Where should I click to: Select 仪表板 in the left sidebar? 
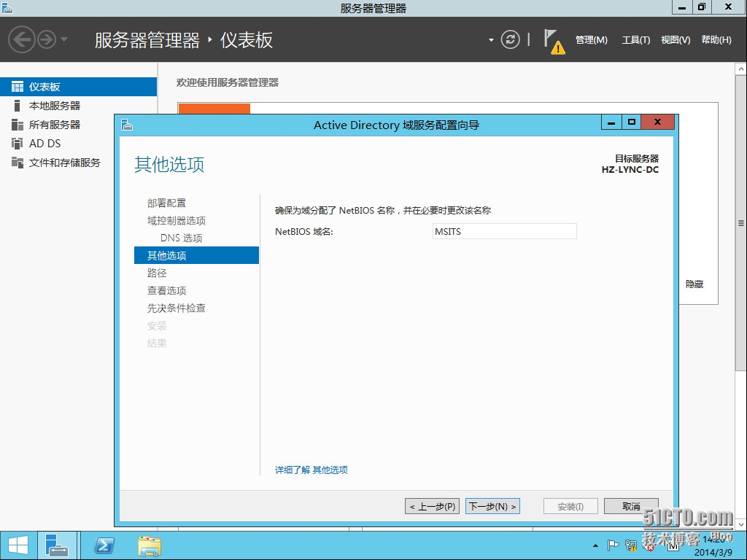coord(78,87)
